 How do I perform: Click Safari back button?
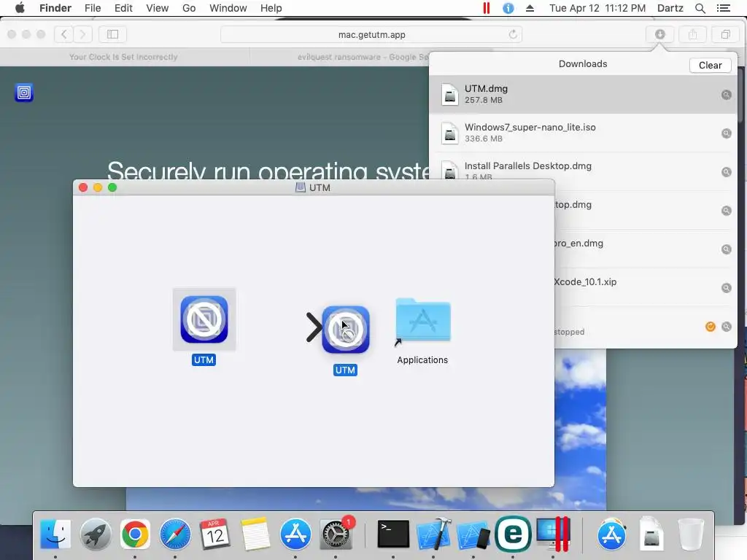[x=64, y=34]
